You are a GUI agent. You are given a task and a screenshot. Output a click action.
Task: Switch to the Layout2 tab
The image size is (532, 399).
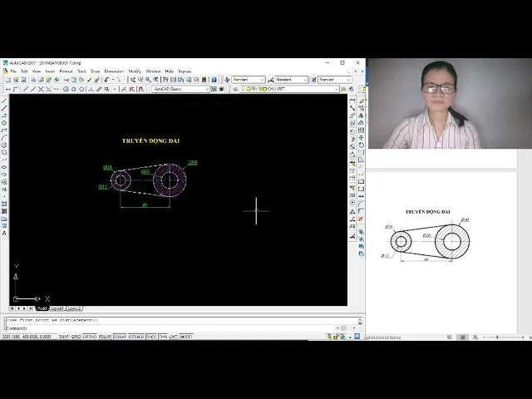coord(74,308)
